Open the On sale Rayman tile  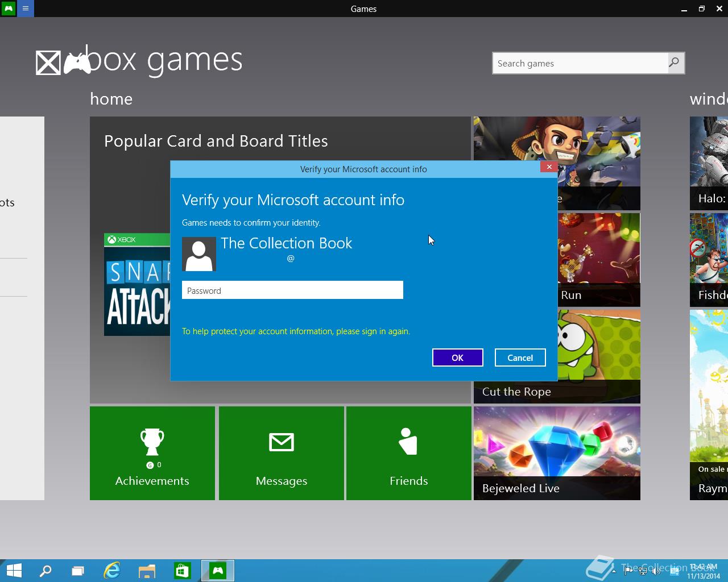[709, 405]
